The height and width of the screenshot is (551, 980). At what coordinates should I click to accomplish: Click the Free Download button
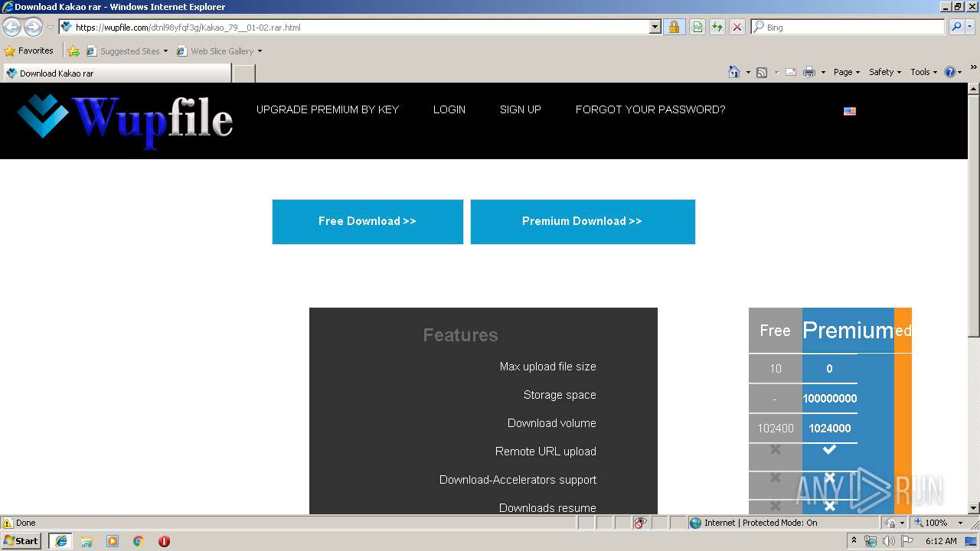pyautogui.click(x=367, y=222)
